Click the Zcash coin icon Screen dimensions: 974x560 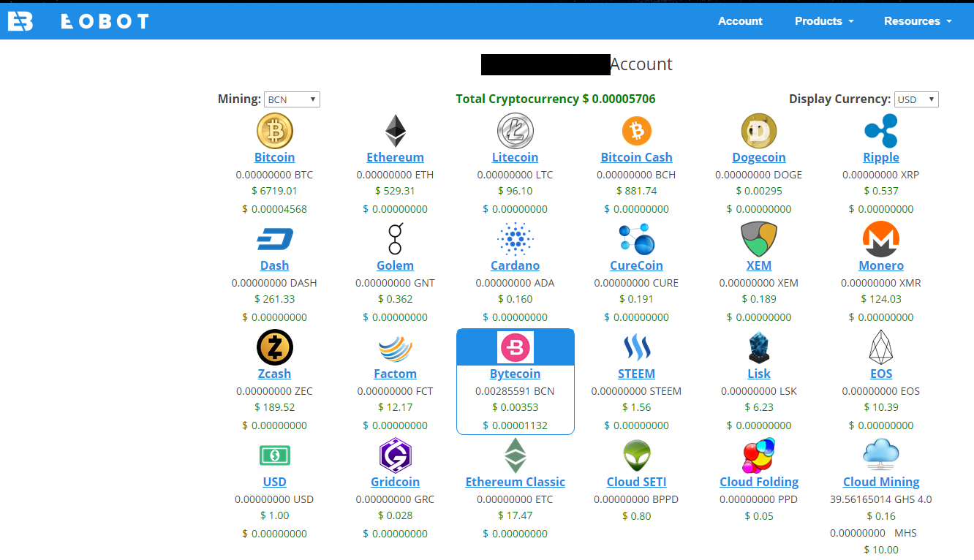[x=275, y=347]
